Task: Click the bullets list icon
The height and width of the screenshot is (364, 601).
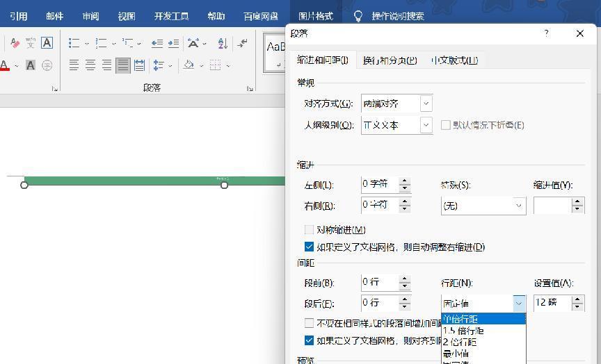Action: coord(74,43)
